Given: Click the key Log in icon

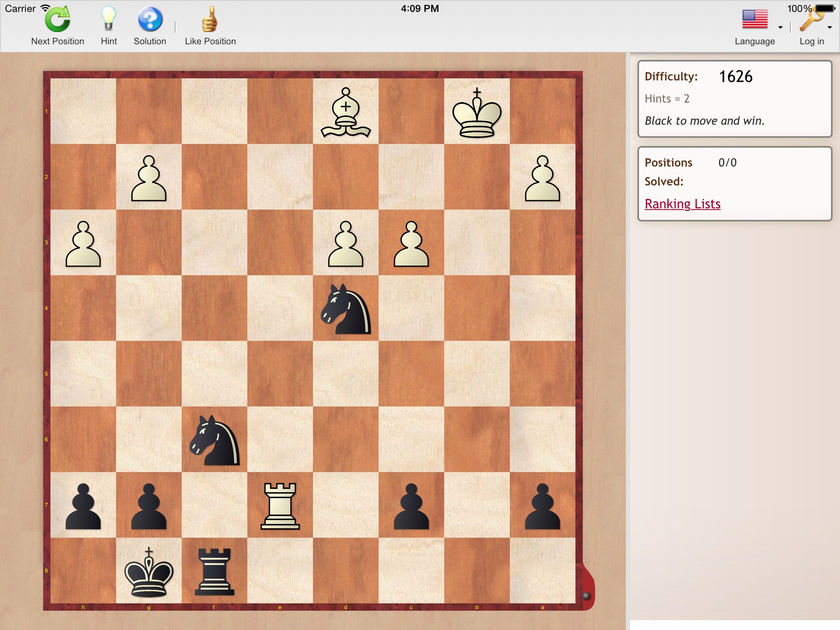Looking at the screenshot, I should click(x=811, y=20).
